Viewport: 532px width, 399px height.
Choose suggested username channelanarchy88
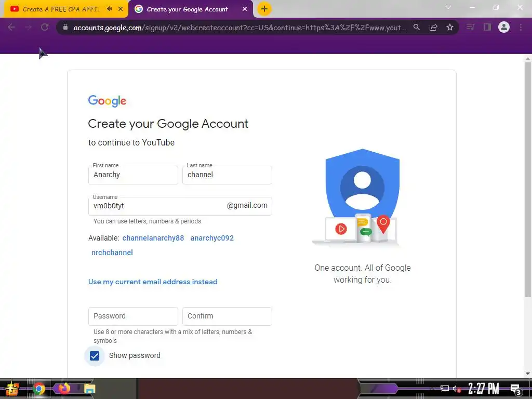153,238
